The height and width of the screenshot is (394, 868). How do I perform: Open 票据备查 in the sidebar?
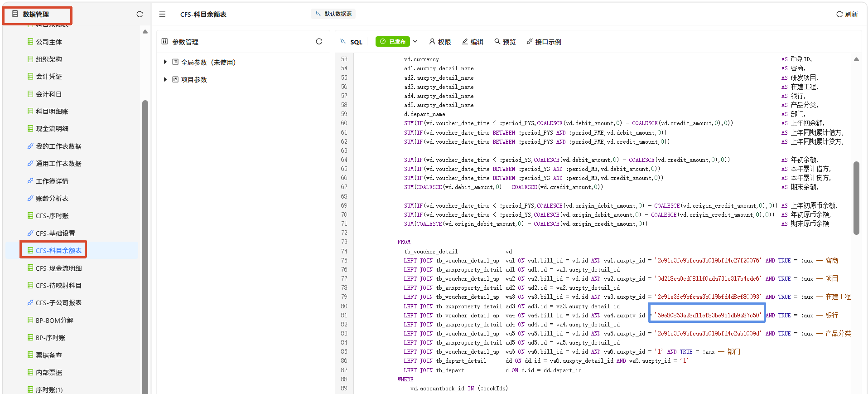pyautogui.click(x=49, y=355)
